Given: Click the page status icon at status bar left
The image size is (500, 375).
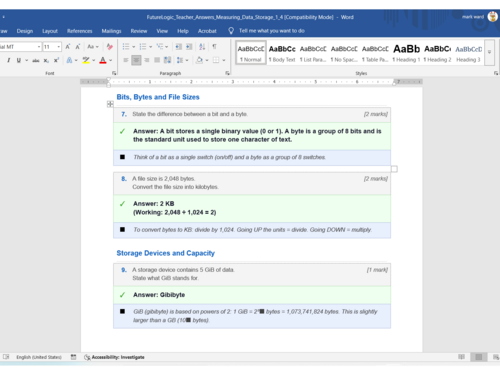Looking at the screenshot, I should click(6, 357).
